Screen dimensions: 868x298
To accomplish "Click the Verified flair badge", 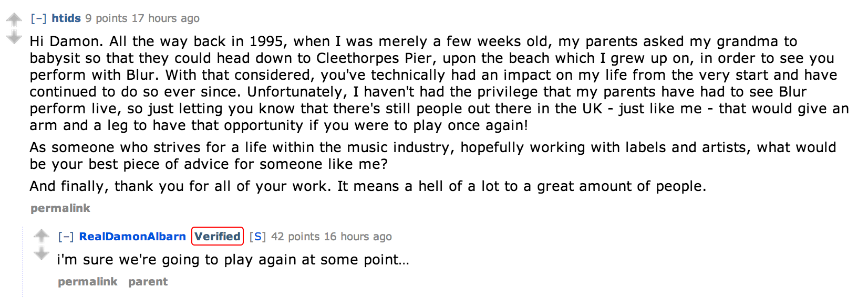I will tap(218, 237).
